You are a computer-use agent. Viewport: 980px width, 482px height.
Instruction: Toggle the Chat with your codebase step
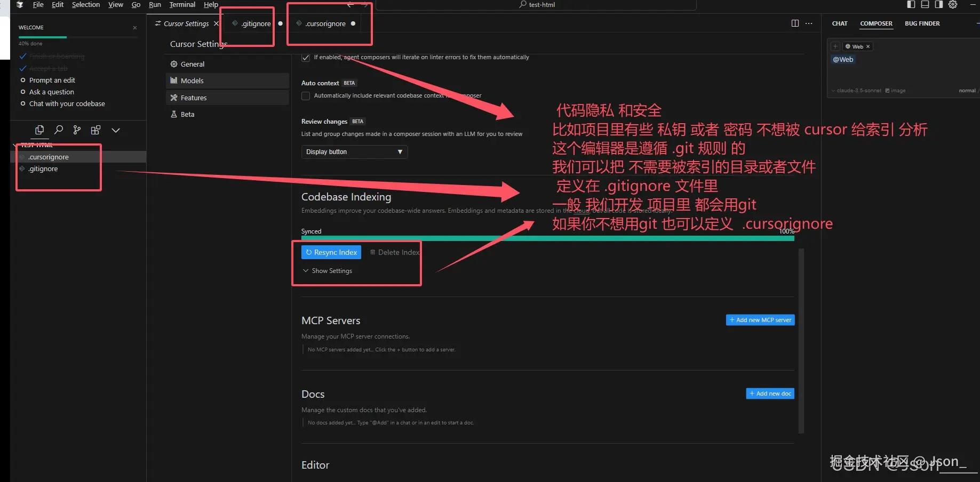pyautogui.click(x=23, y=103)
